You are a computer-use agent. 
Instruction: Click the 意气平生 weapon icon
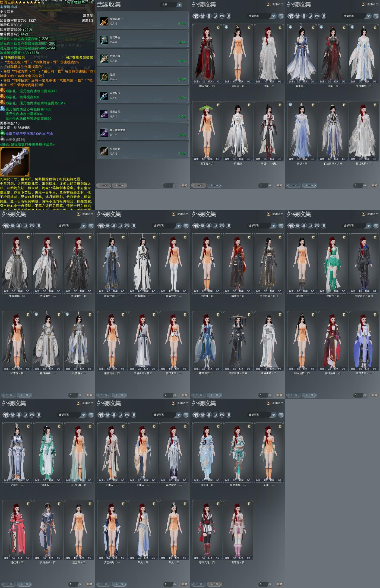[x=104, y=40]
